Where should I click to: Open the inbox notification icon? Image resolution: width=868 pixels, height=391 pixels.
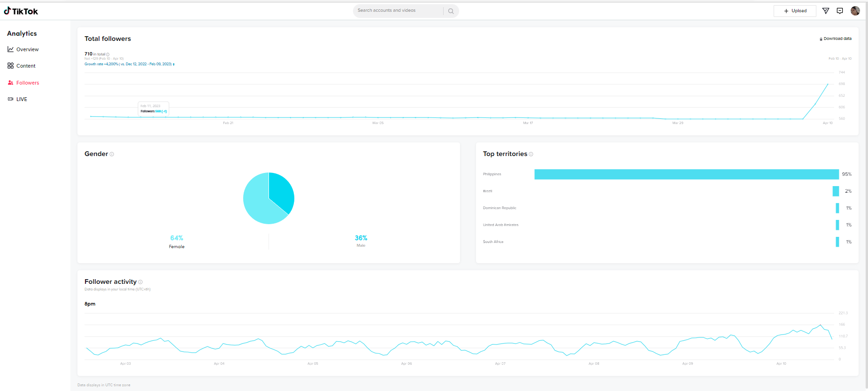pos(840,11)
